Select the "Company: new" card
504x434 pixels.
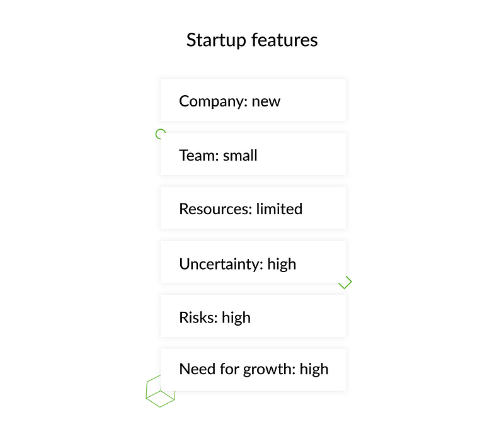(x=253, y=100)
